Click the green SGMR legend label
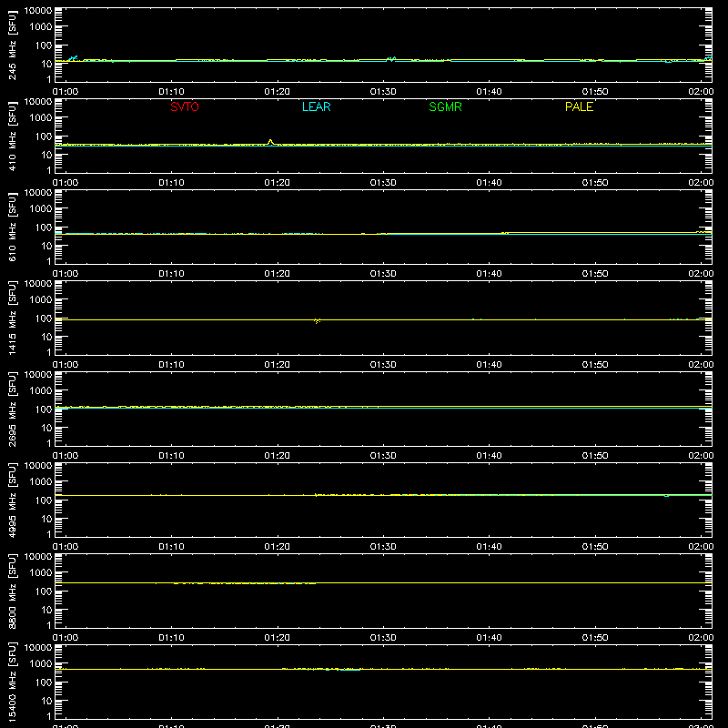Viewport: 728px width, 728px height. tap(445, 106)
